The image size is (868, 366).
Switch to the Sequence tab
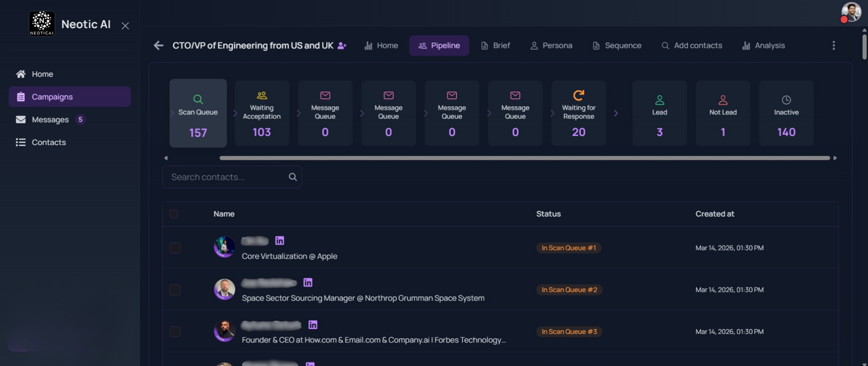(x=617, y=45)
